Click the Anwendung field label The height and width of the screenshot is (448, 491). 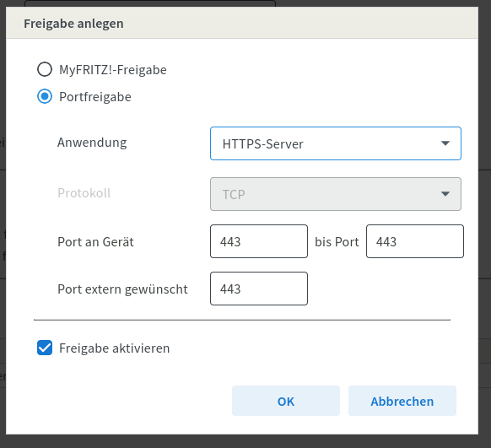pos(92,143)
